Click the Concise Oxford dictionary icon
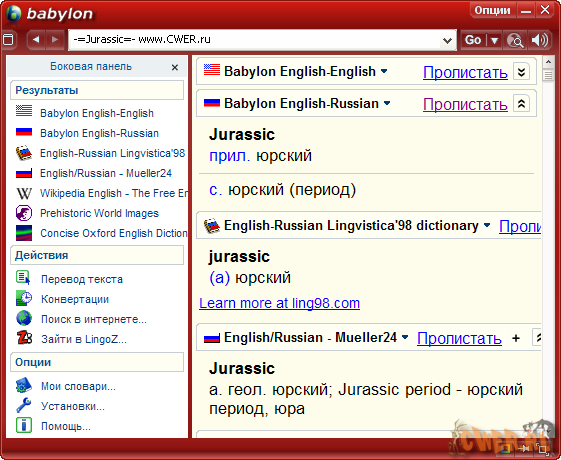561x460 pixels. click(x=24, y=233)
